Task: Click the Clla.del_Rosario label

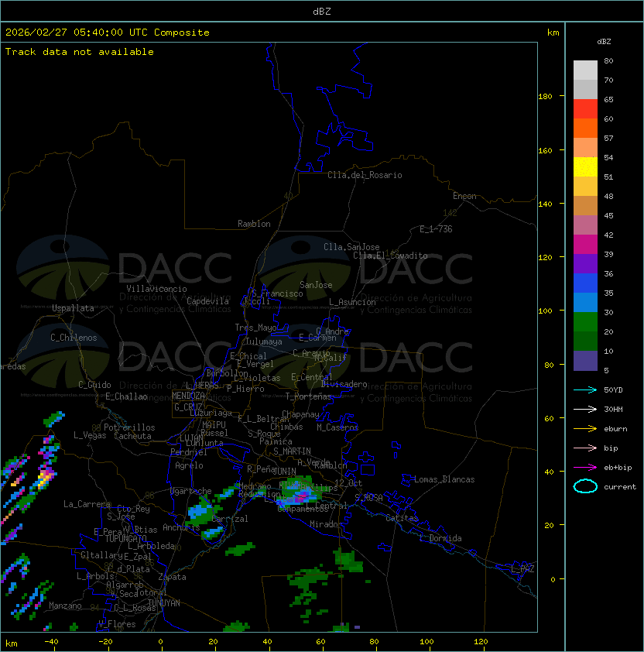Action: click(x=365, y=175)
